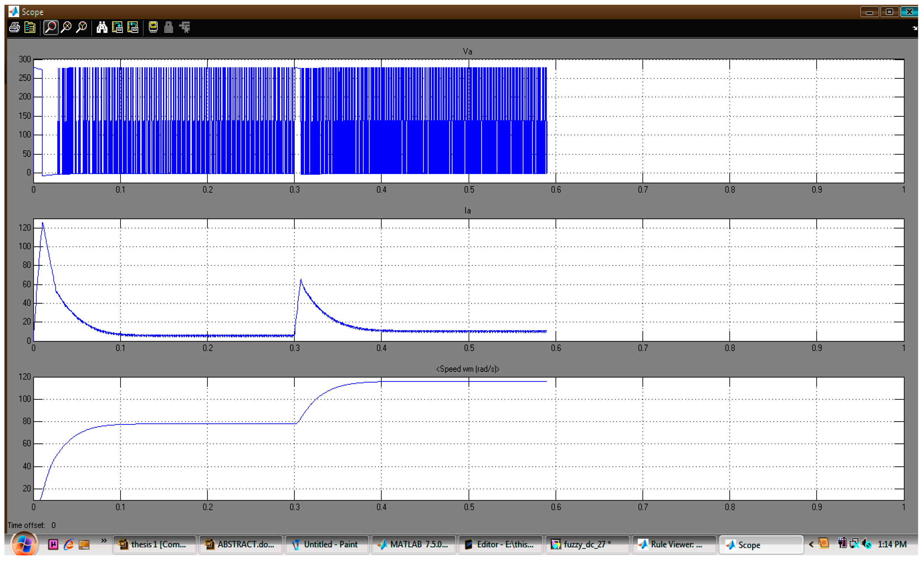This screenshot has width=924, height=561.
Task: Select the Zoom X-axis tool
Action: (66, 27)
